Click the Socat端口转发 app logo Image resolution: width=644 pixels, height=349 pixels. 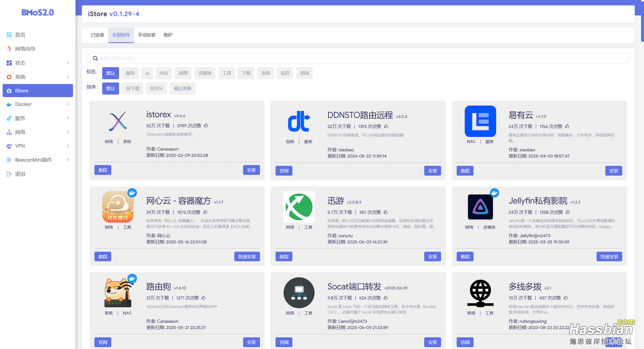pyautogui.click(x=299, y=293)
